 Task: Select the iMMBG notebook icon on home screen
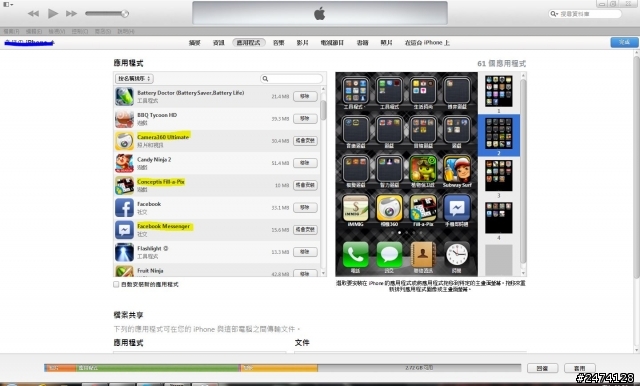point(355,208)
